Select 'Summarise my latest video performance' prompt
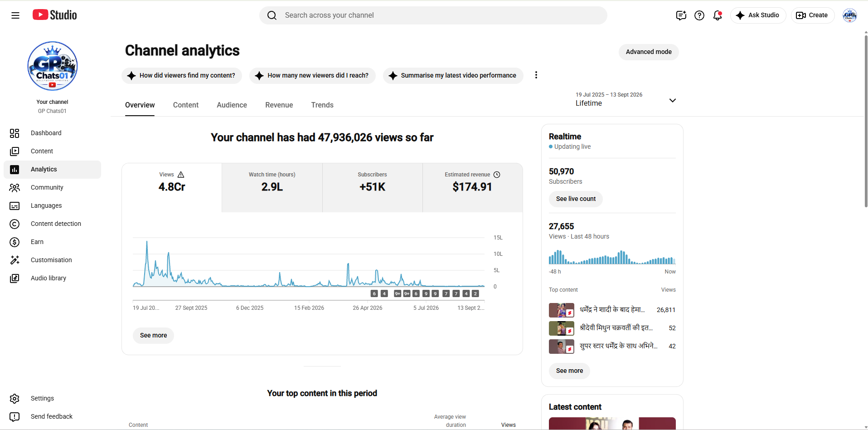 click(453, 76)
